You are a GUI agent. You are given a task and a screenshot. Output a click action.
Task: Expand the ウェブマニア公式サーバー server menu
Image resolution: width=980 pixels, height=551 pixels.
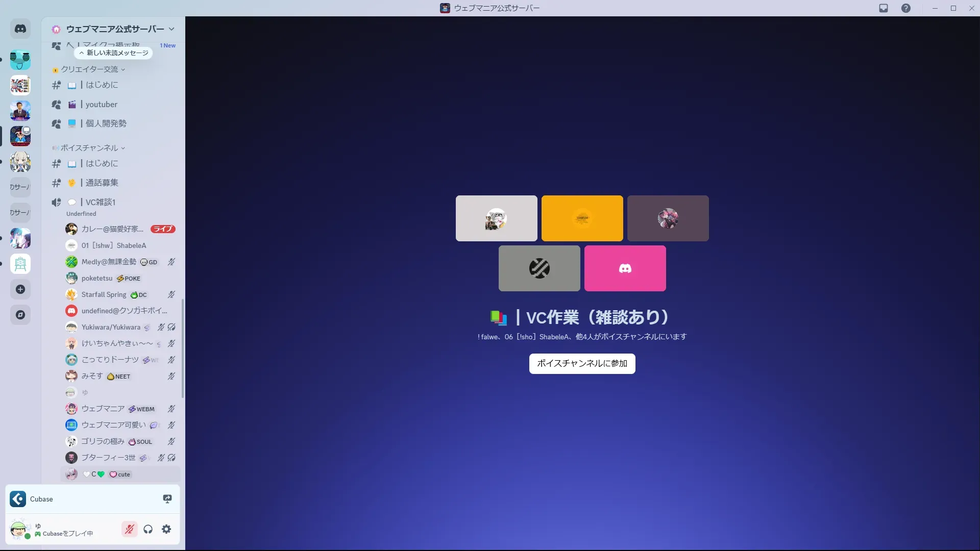(x=115, y=29)
